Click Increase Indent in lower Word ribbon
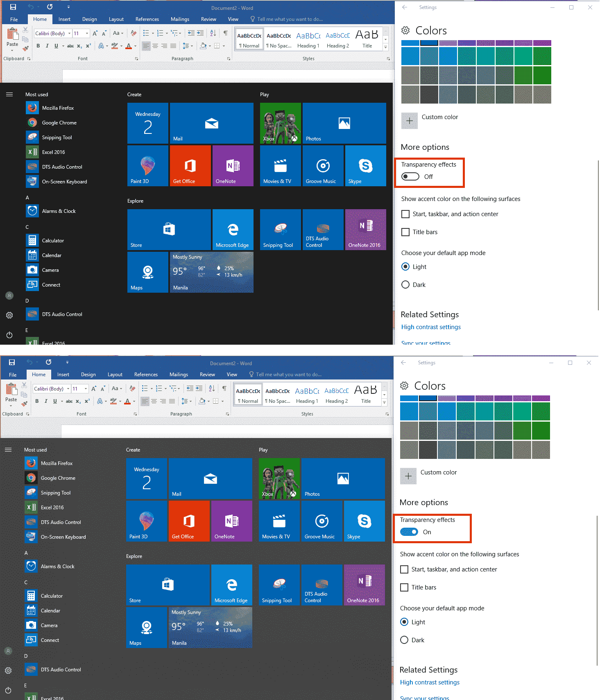 (x=199, y=388)
